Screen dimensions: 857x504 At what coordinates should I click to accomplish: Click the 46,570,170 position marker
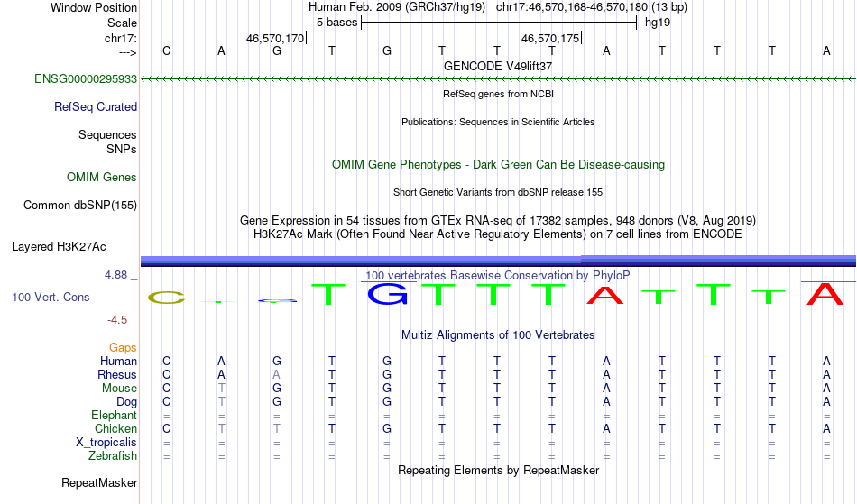pos(275,38)
